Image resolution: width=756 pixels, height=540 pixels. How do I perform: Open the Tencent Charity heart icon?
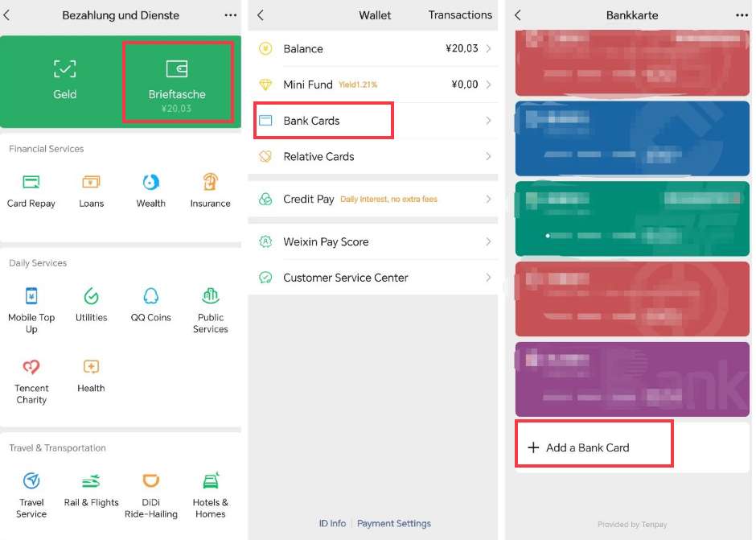(31, 367)
